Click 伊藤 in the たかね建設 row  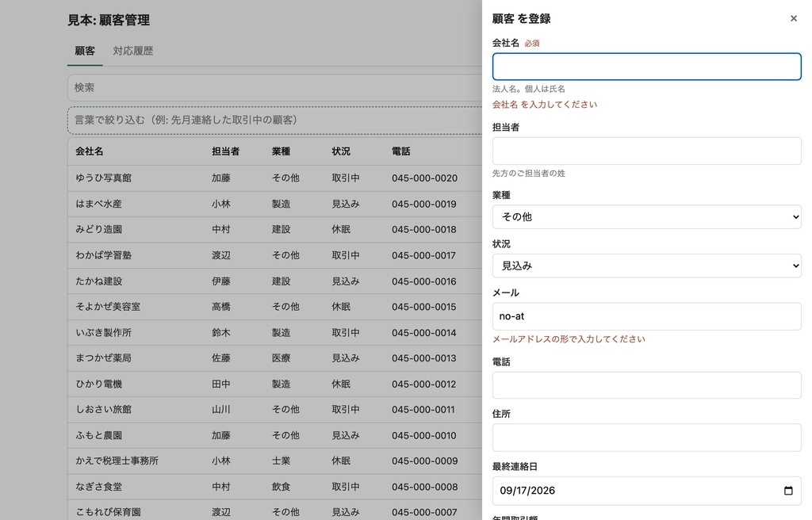tap(220, 281)
